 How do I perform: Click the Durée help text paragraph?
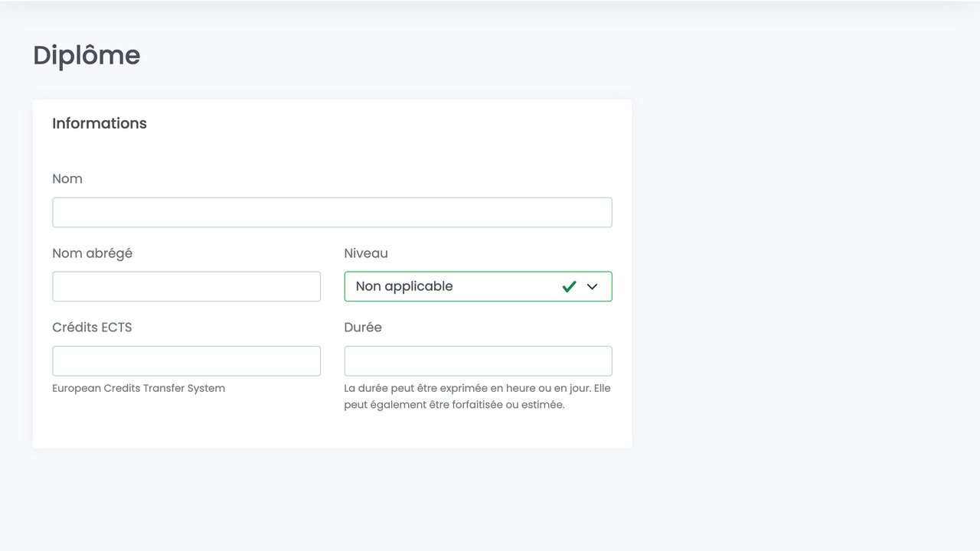tap(477, 396)
